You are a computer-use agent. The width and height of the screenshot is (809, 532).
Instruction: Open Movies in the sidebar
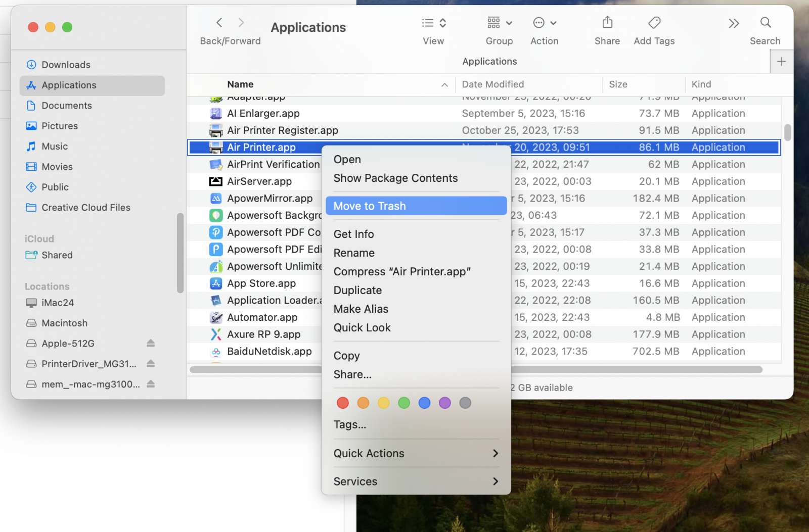pos(93,167)
